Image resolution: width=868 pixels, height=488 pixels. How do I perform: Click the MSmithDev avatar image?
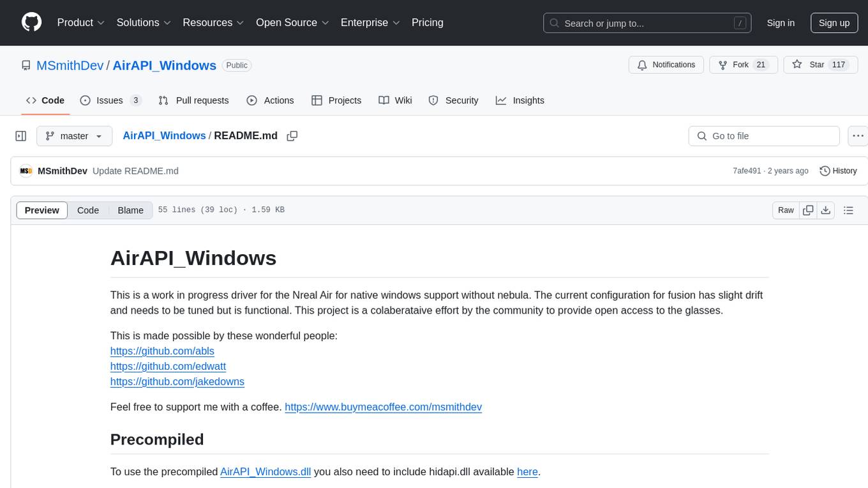(26, 171)
